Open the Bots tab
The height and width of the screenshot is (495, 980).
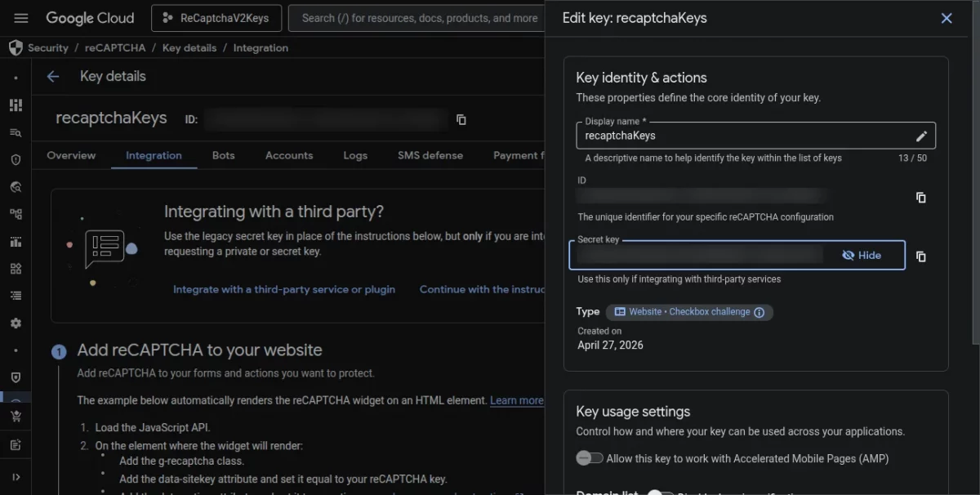(223, 155)
